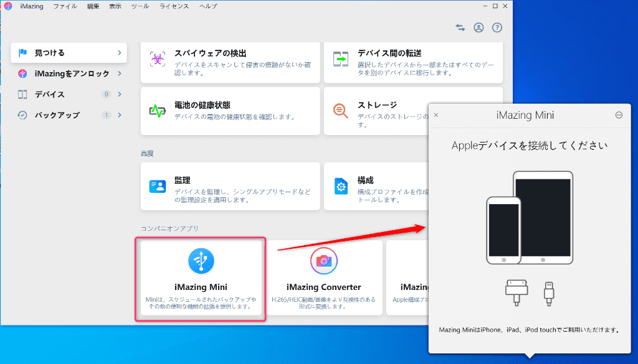Click the help question mark icon

(x=497, y=27)
